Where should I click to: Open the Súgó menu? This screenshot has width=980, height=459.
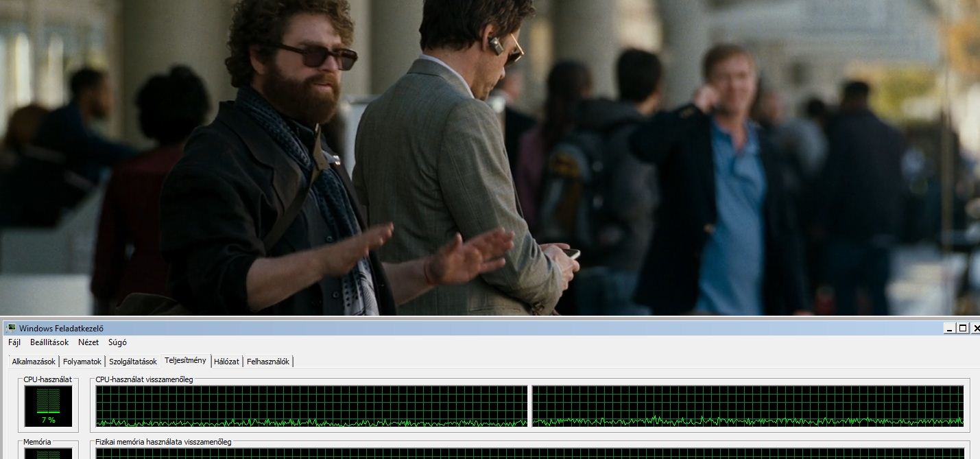pos(117,342)
